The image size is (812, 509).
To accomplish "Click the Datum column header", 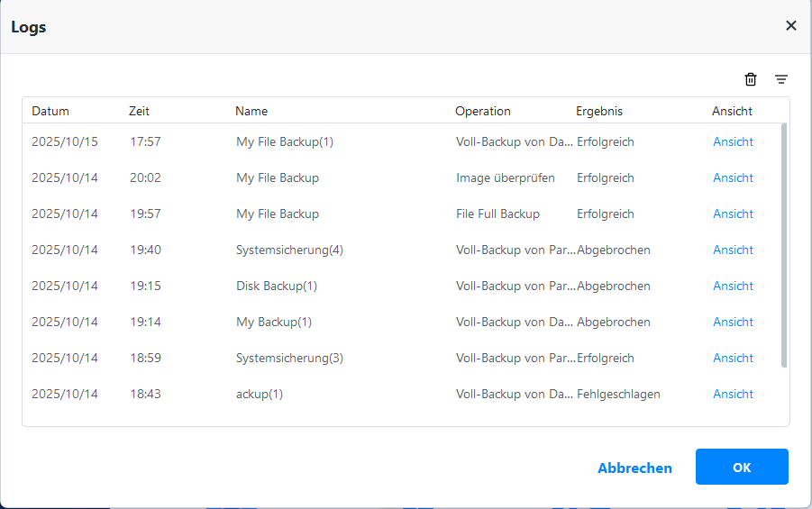I will [x=50, y=111].
